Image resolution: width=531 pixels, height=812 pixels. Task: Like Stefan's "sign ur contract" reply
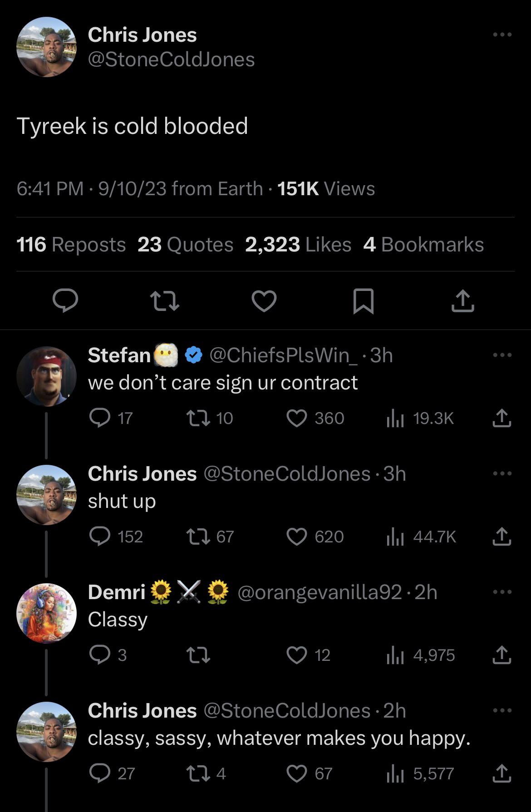297,418
